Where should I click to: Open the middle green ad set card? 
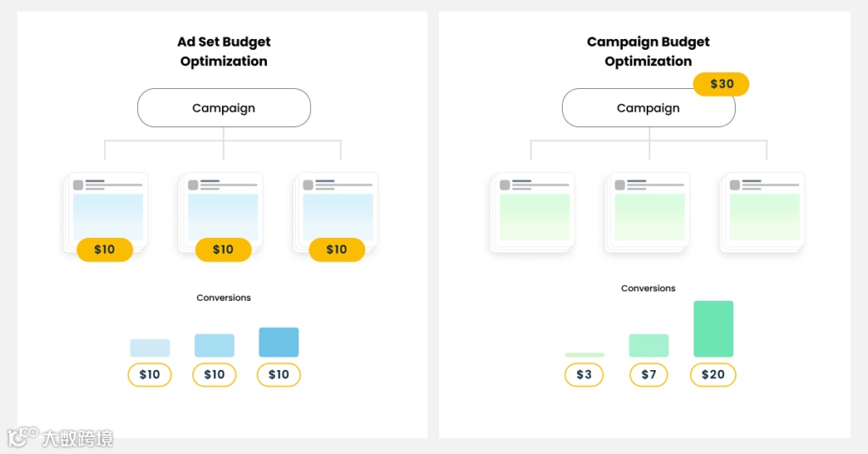point(649,212)
